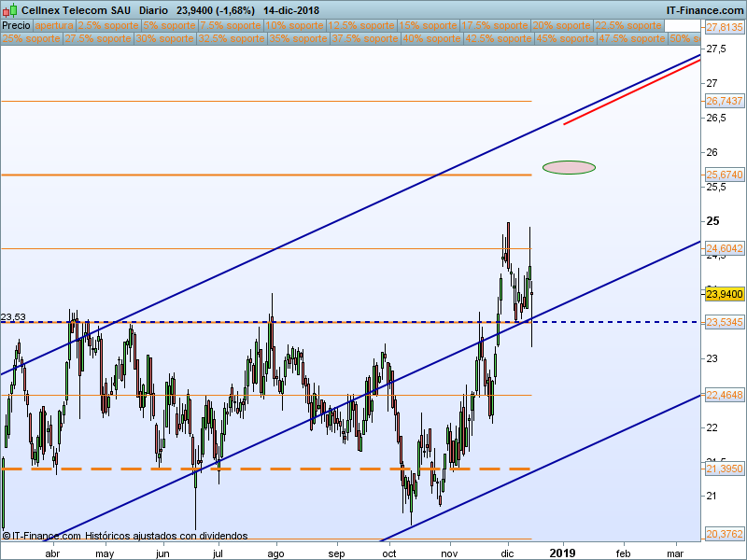Select the Precio indicator tab
Screen dimensions: 747x560
pyautogui.click(x=16, y=25)
